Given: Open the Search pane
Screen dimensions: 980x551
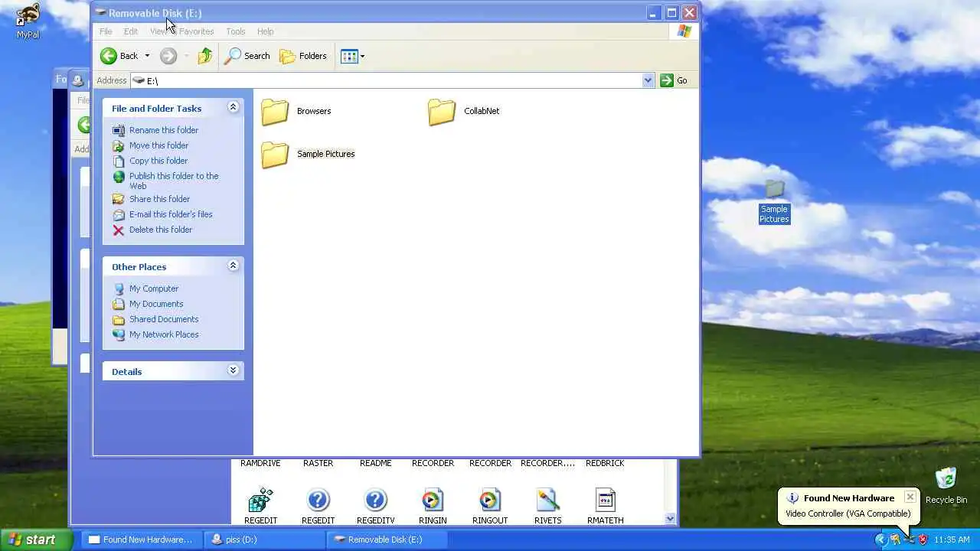Looking at the screenshot, I should [247, 56].
